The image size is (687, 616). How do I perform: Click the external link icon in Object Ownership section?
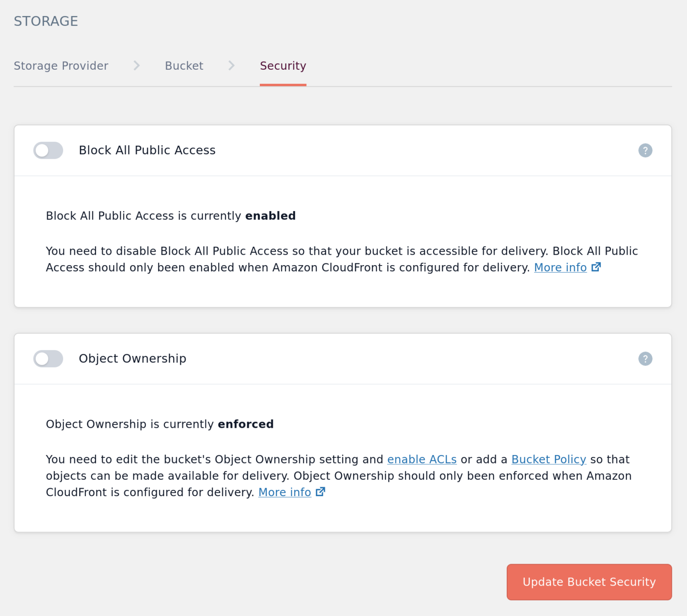(x=320, y=491)
